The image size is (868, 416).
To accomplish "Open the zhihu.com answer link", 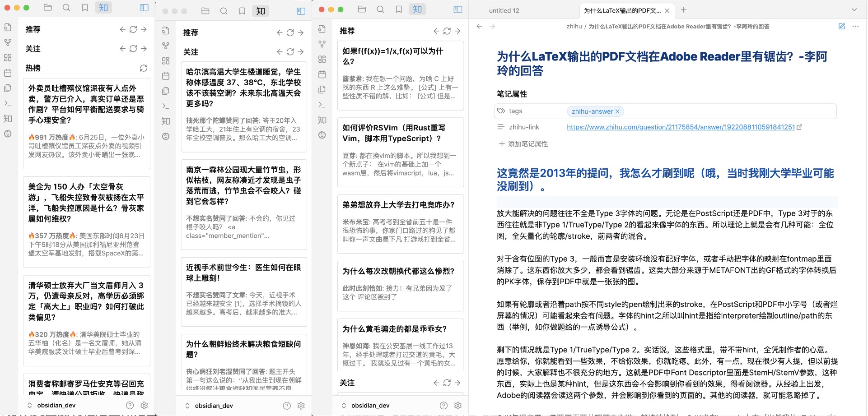I will click(x=681, y=127).
